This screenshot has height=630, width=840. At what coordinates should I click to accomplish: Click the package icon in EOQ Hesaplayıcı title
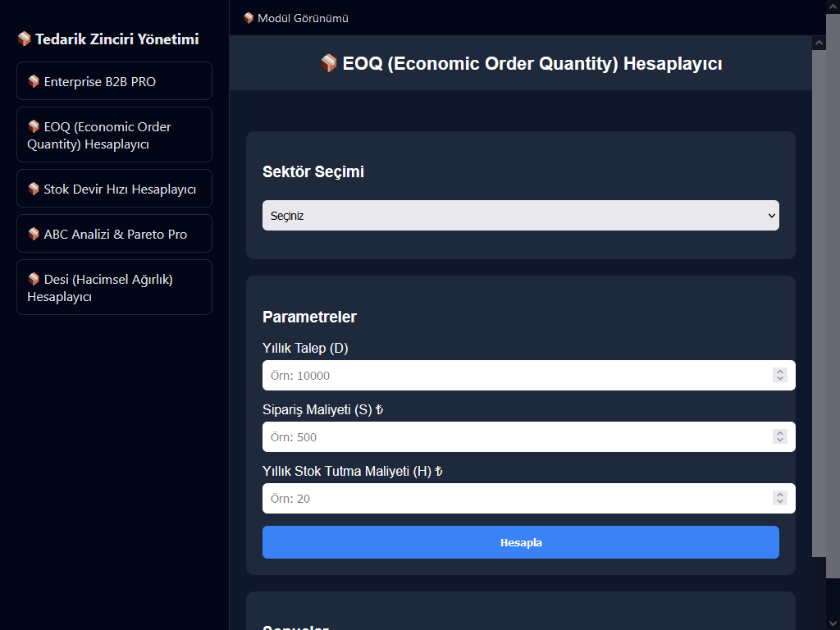(329, 63)
